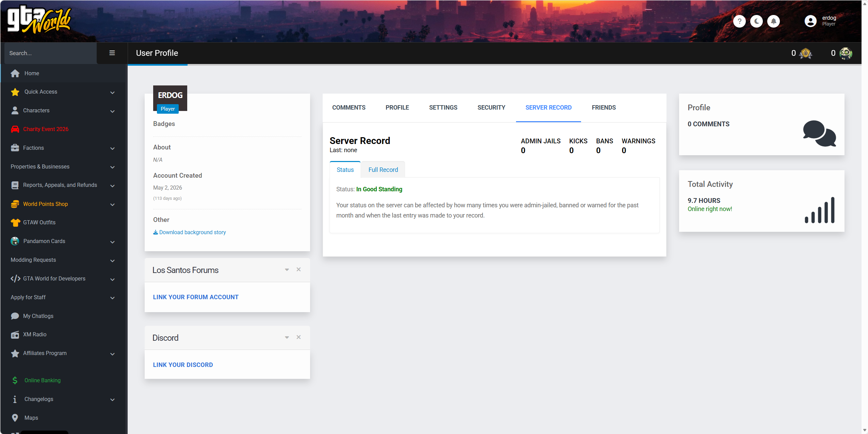Viewport: 868px width, 434px height.
Task: Click the panda coin balance icon
Action: [846, 53]
